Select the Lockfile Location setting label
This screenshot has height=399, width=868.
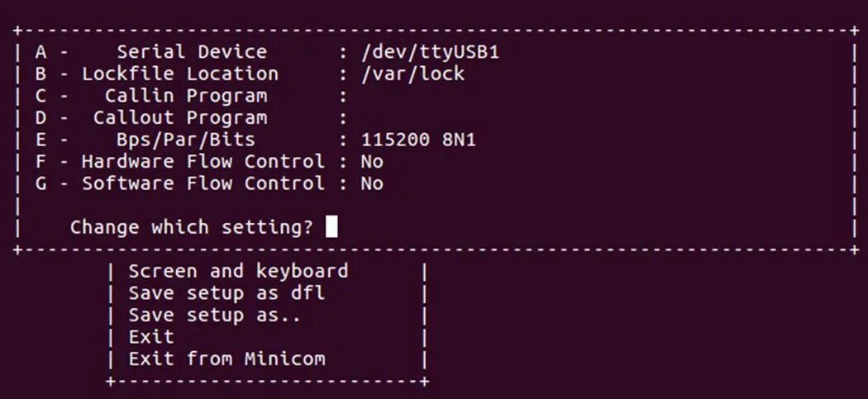point(179,74)
